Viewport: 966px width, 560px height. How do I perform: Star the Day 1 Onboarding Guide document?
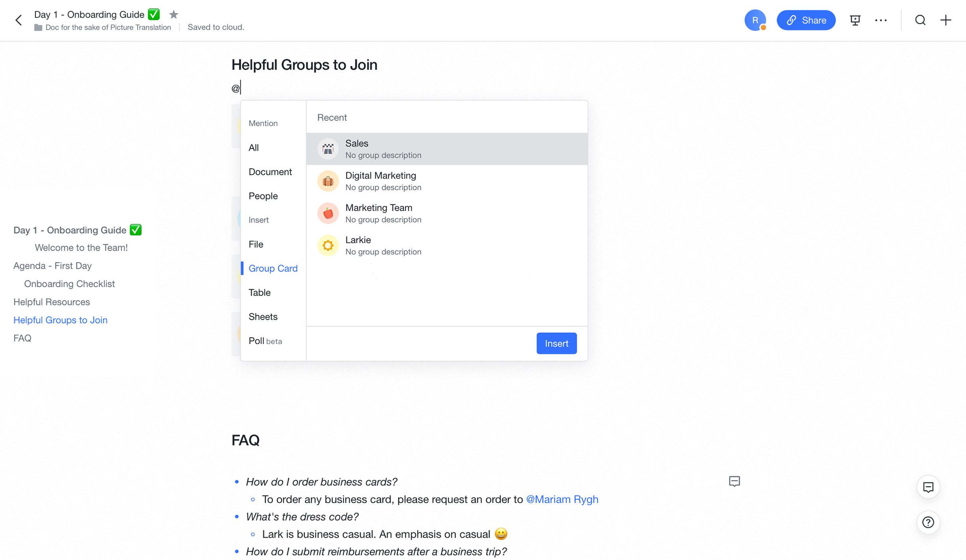(174, 14)
